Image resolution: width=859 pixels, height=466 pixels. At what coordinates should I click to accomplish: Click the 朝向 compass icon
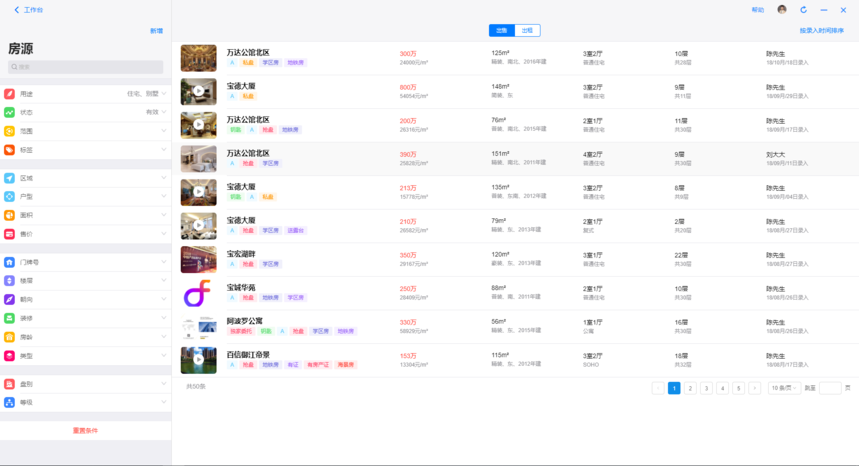9,299
